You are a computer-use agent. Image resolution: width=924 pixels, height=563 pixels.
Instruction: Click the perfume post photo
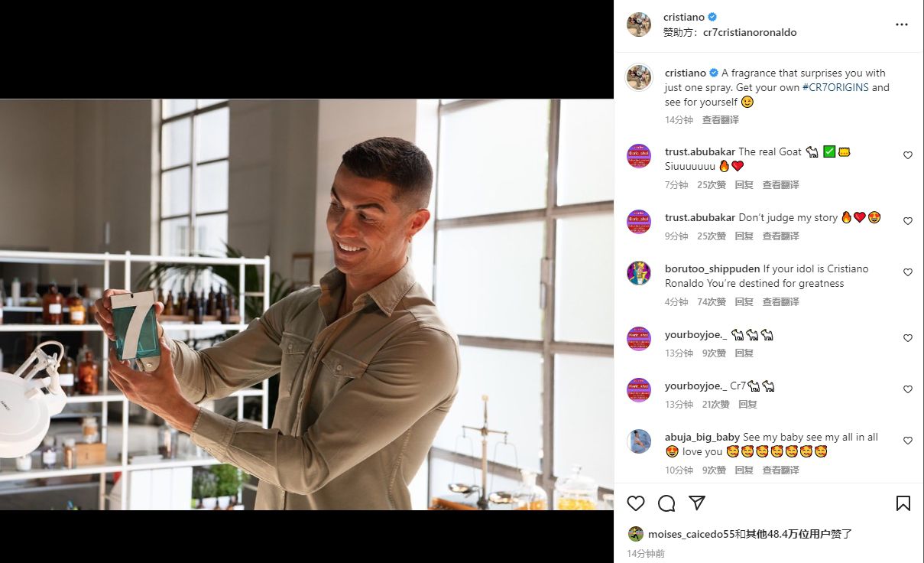(306, 304)
